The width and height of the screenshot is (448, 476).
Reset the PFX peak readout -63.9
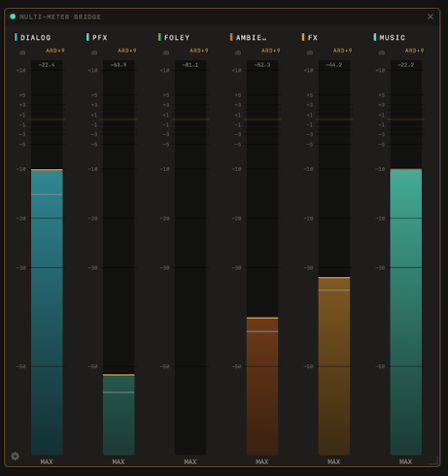click(119, 65)
